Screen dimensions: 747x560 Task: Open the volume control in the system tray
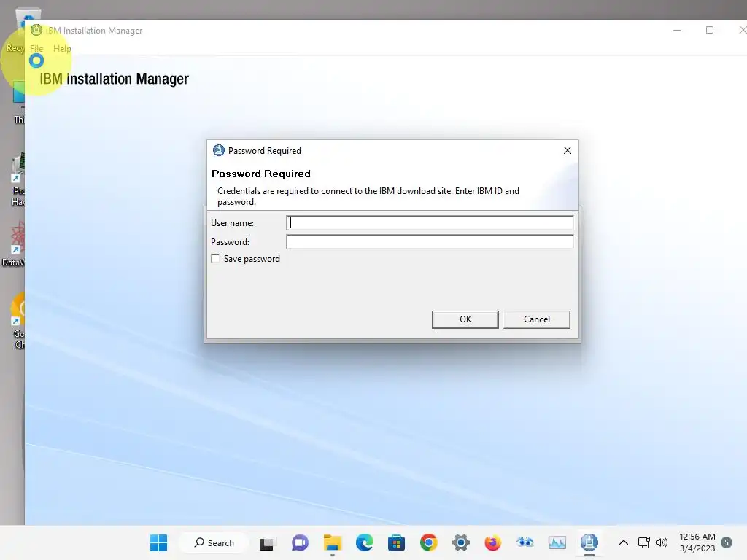pyautogui.click(x=661, y=542)
